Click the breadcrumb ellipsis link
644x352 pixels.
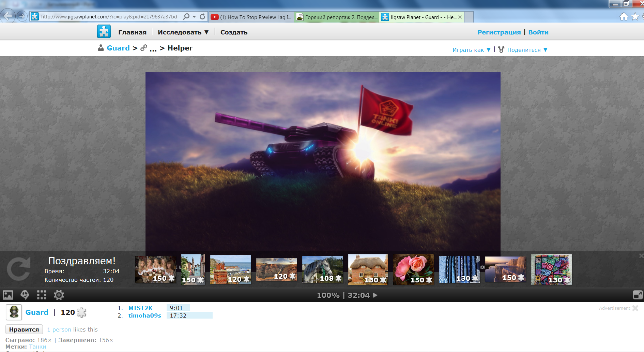153,49
